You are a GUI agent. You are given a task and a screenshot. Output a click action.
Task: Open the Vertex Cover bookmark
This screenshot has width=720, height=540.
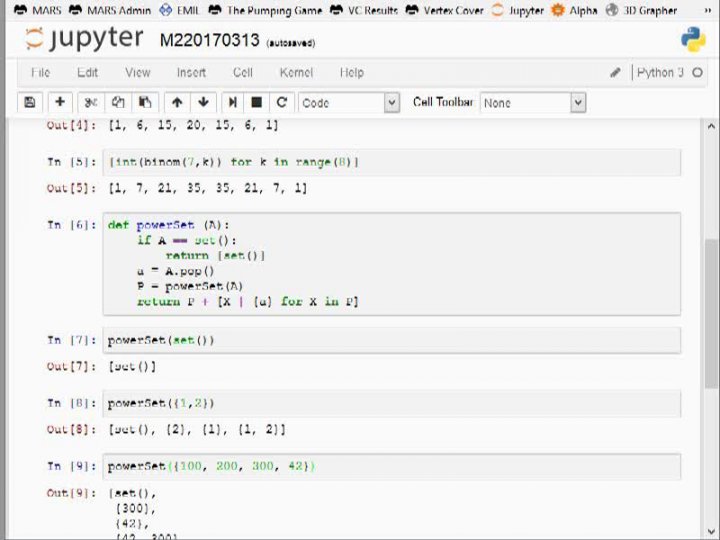pyautogui.click(x=444, y=10)
